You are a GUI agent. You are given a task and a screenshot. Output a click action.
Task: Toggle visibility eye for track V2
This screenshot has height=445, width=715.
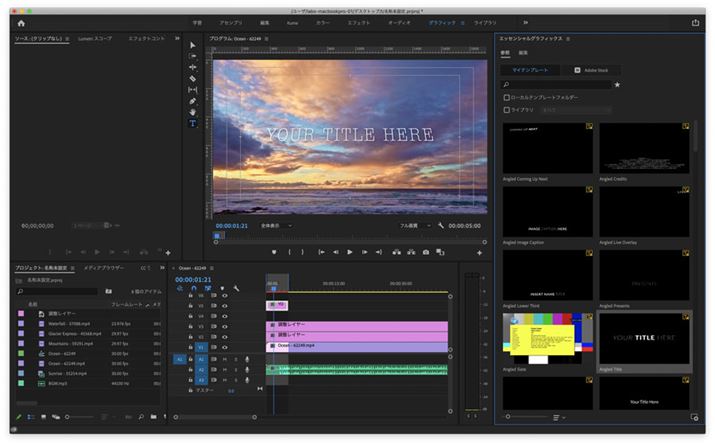click(224, 335)
